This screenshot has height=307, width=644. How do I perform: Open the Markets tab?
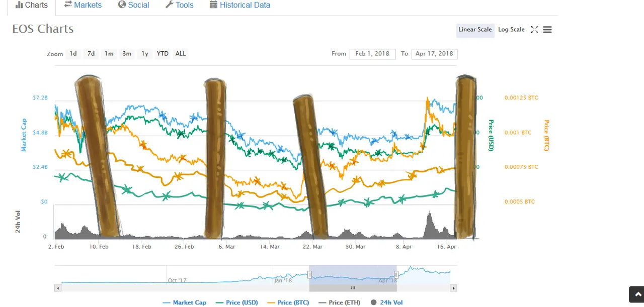[x=83, y=6]
